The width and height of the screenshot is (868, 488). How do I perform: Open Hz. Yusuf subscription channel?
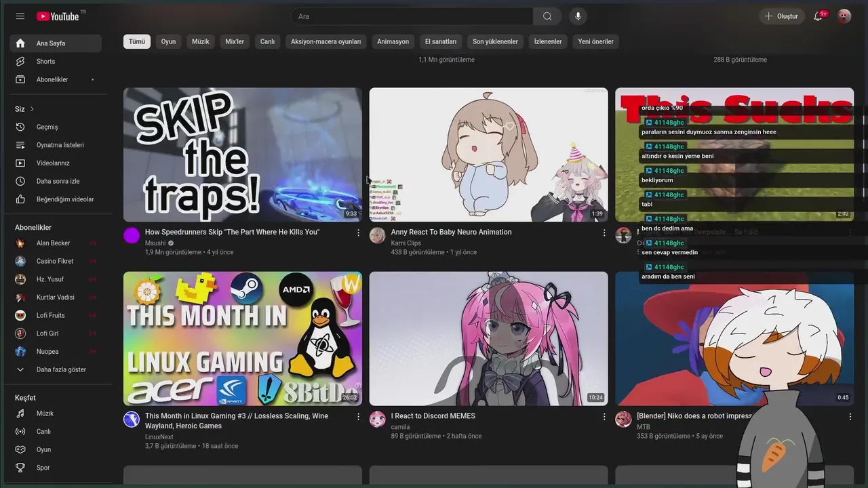pos(56,279)
